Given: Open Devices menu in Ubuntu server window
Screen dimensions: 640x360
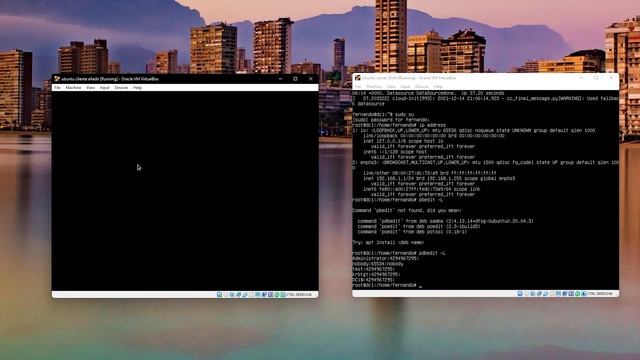Looking at the screenshot, I should point(422,87).
